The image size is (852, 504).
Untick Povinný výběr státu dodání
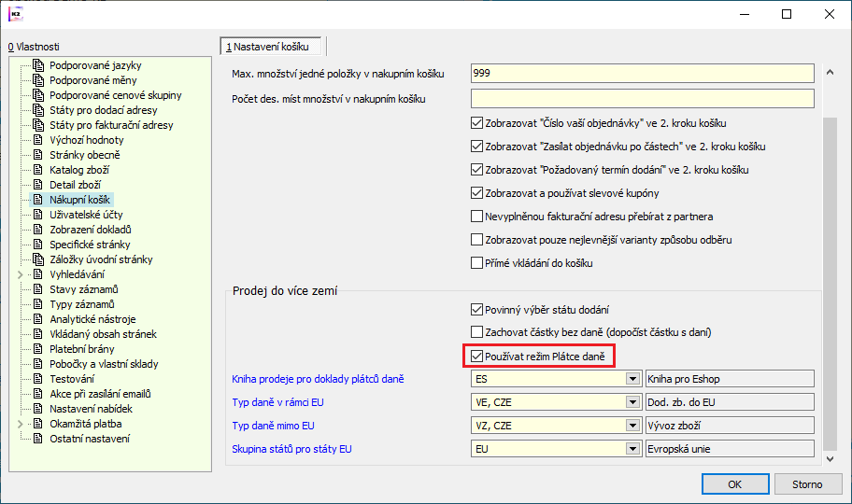(x=476, y=310)
